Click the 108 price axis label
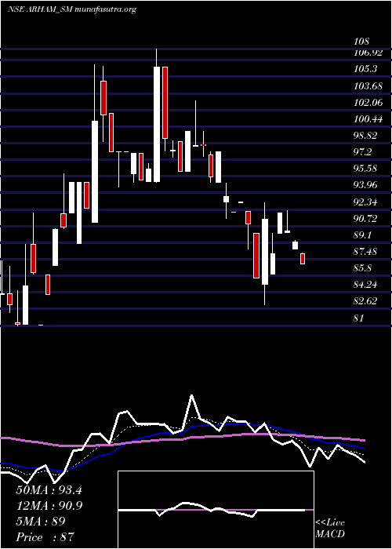Screen dimensions: 392x549 tap(361, 42)
